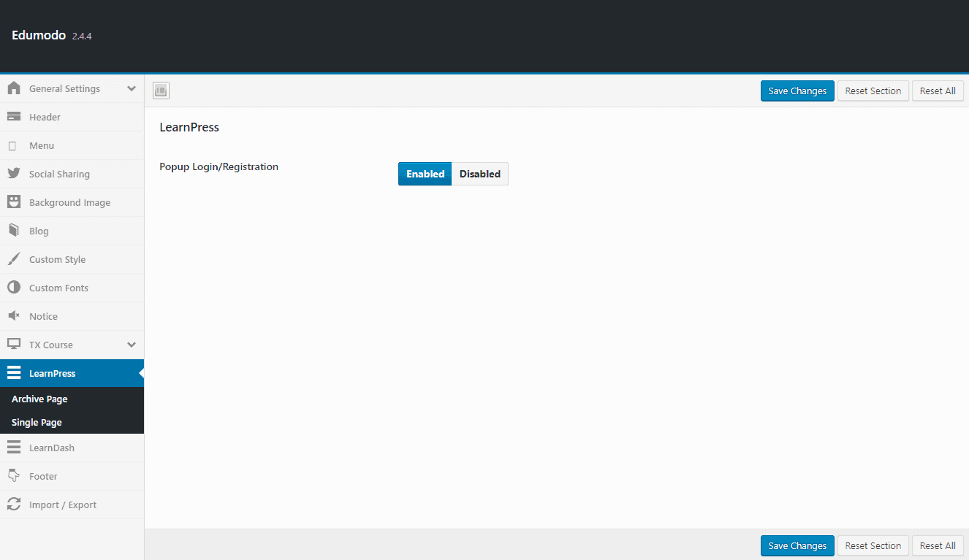Collapse the active LearnPress section

pos(53,373)
